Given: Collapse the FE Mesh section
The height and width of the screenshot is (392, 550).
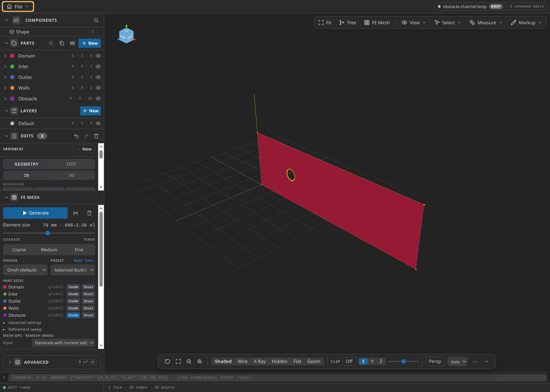Looking at the screenshot, I should [6, 198].
